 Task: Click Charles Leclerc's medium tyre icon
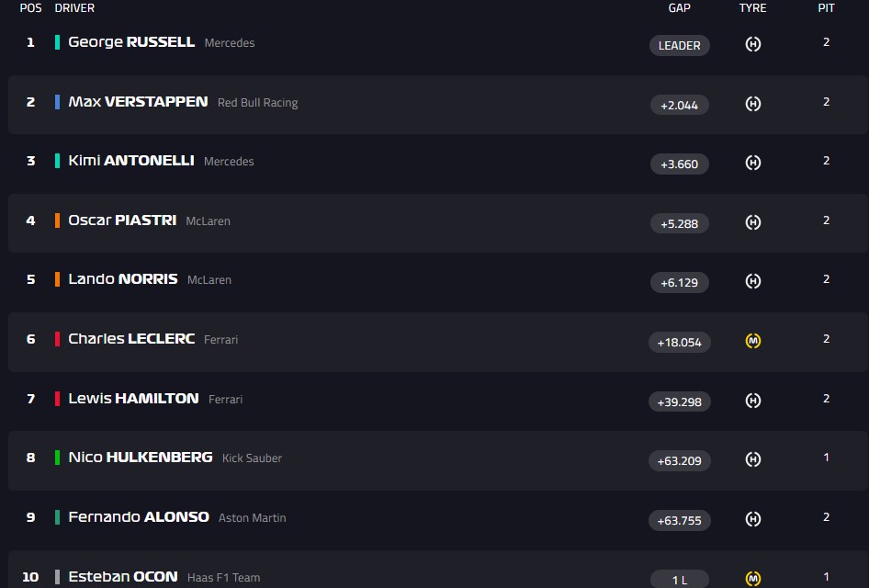(x=752, y=341)
